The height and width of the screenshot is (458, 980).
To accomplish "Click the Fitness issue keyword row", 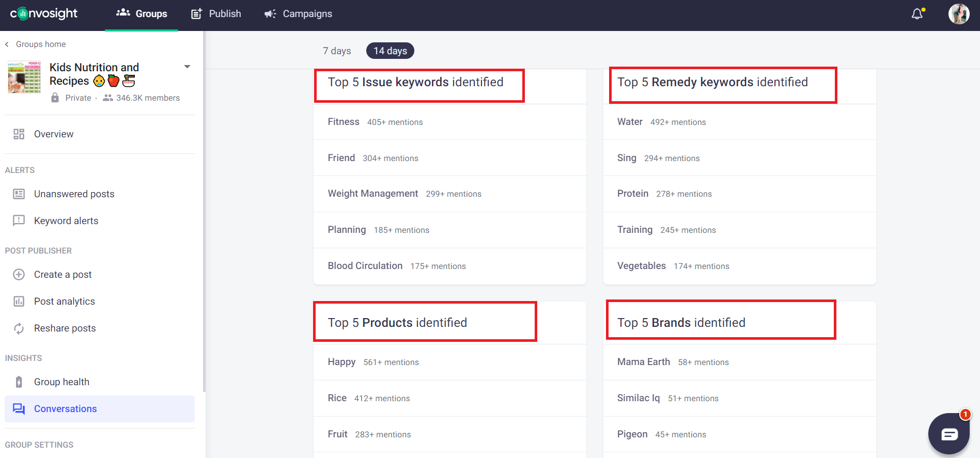I will [449, 122].
